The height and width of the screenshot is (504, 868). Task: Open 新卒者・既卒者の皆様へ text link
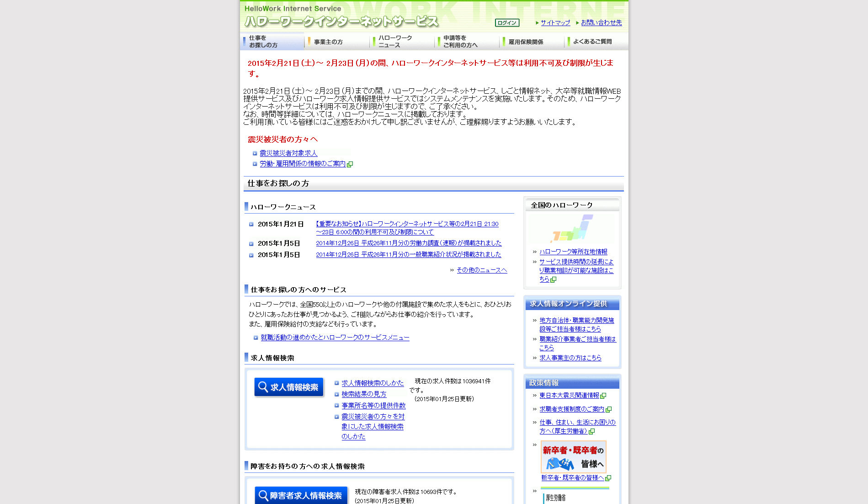point(573,478)
